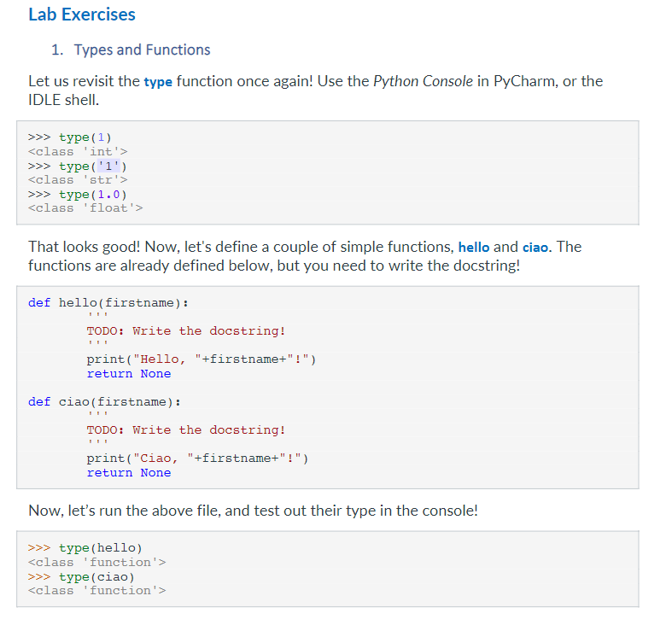The height and width of the screenshot is (625, 672).
Task: Click the output line <class 'int'>
Action: (x=78, y=152)
